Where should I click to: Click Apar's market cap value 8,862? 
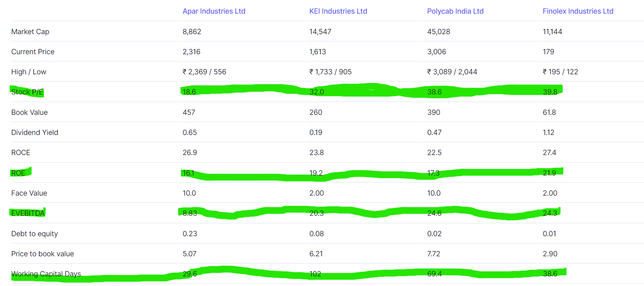tap(192, 32)
